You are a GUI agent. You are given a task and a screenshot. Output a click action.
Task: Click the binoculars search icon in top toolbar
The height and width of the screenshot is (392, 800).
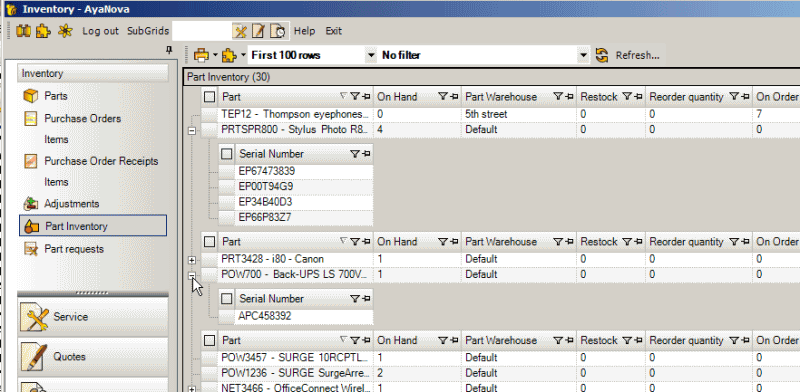tap(23, 31)
